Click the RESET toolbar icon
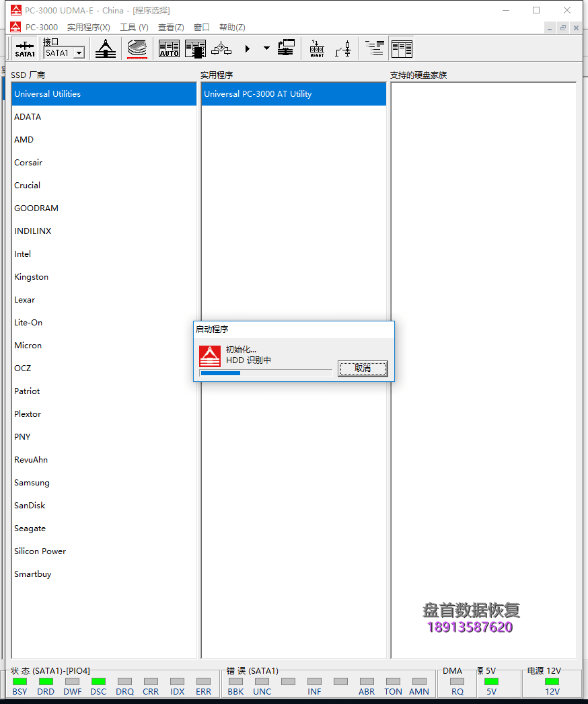588x704 pixels. (x=317, y=48)
